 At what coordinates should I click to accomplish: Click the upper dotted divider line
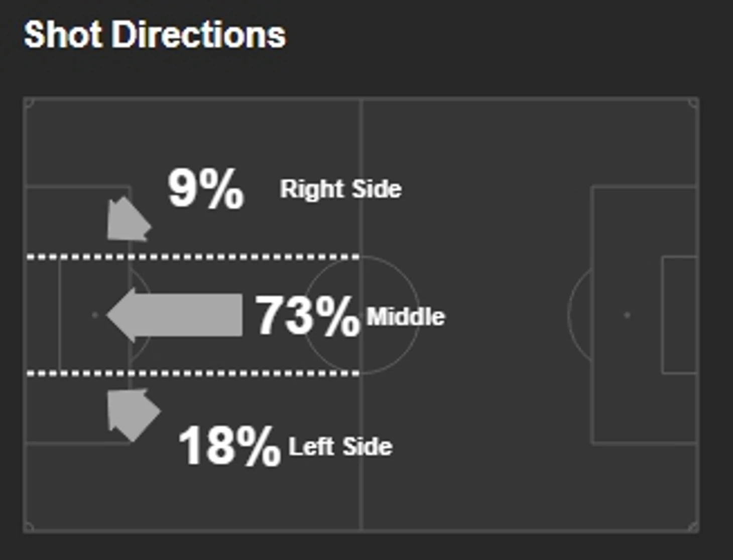(x=193, y=257)
